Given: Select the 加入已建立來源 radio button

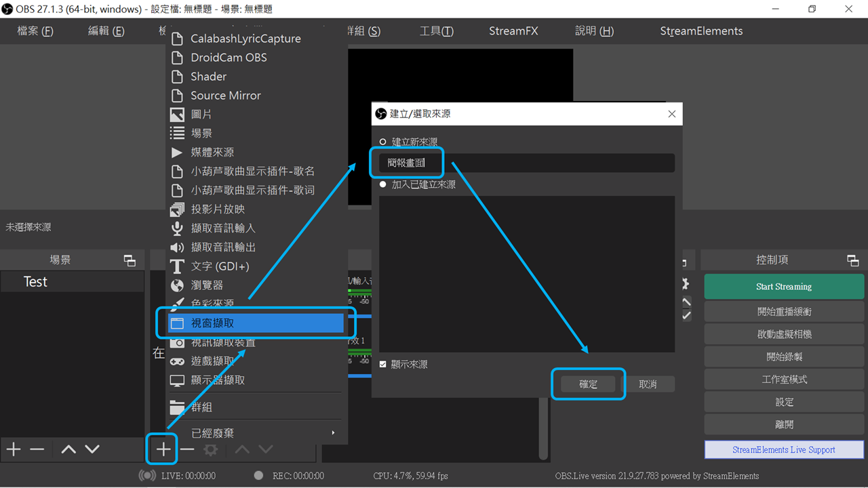Looking at the screenshot, I should 383,184.
